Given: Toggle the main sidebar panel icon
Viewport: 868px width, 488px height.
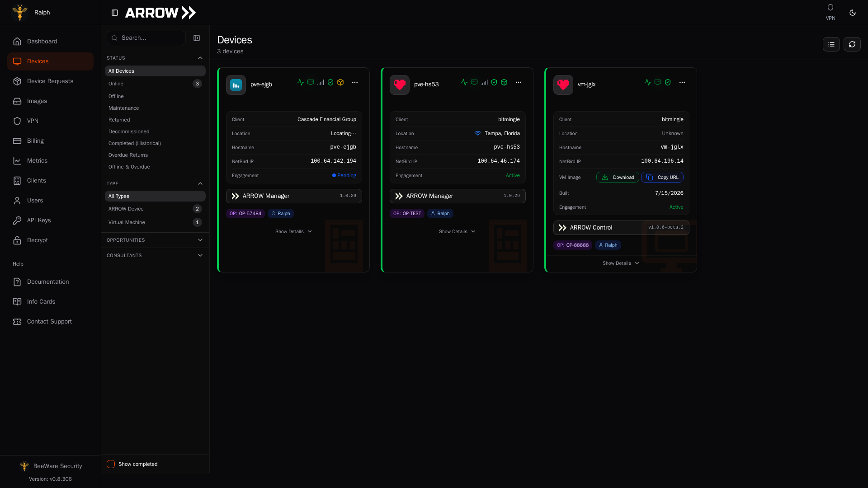Looking at the screenshot, I should [115, 13].
